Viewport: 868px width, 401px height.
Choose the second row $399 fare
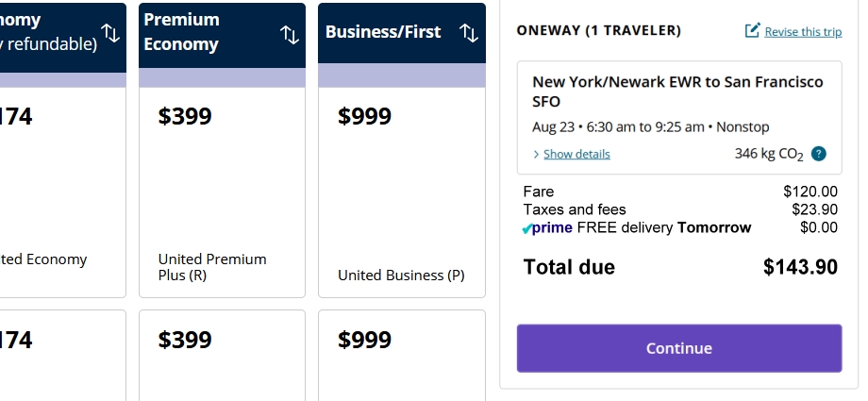pyautogui.click(x=222, y=355)
